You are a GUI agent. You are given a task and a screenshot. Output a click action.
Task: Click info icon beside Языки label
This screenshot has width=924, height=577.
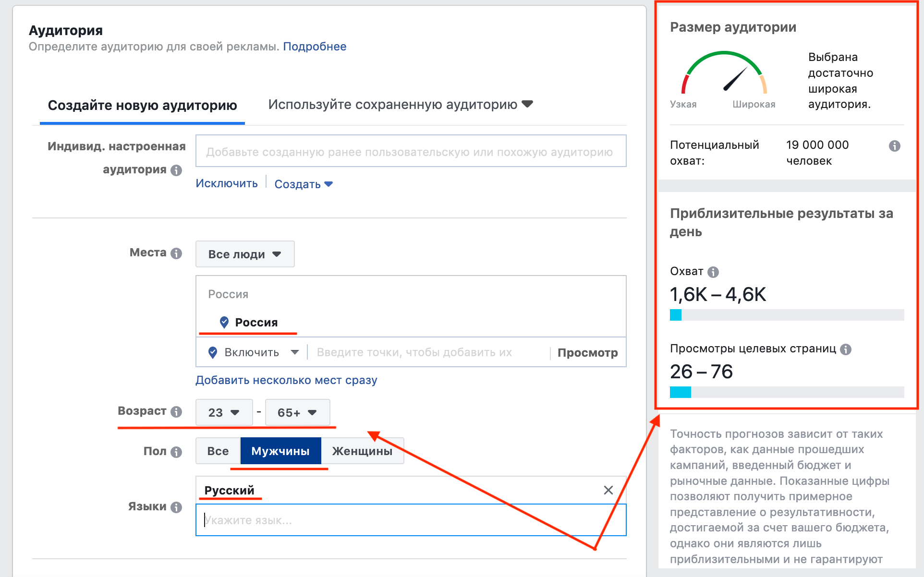176,507
